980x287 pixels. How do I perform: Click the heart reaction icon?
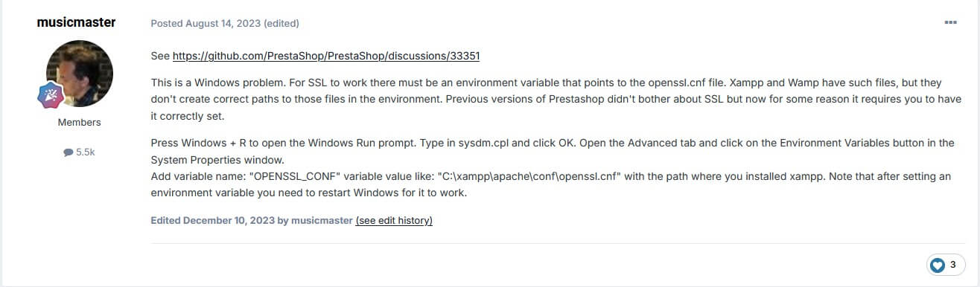pyautogui.click(x=938, y=265)
